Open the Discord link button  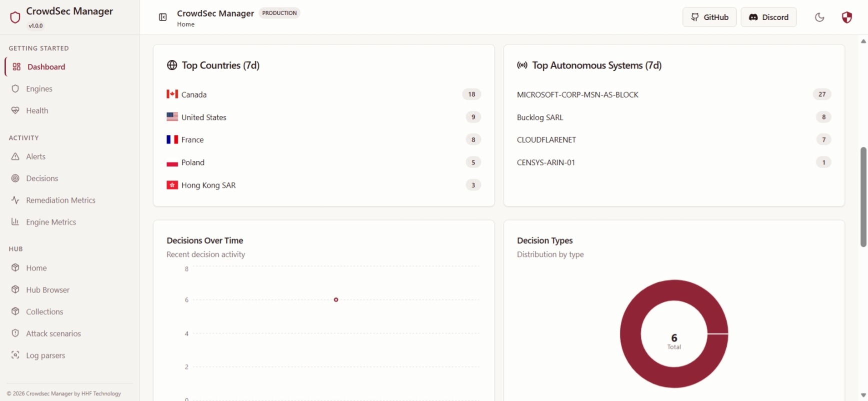(x=768, y=17)
